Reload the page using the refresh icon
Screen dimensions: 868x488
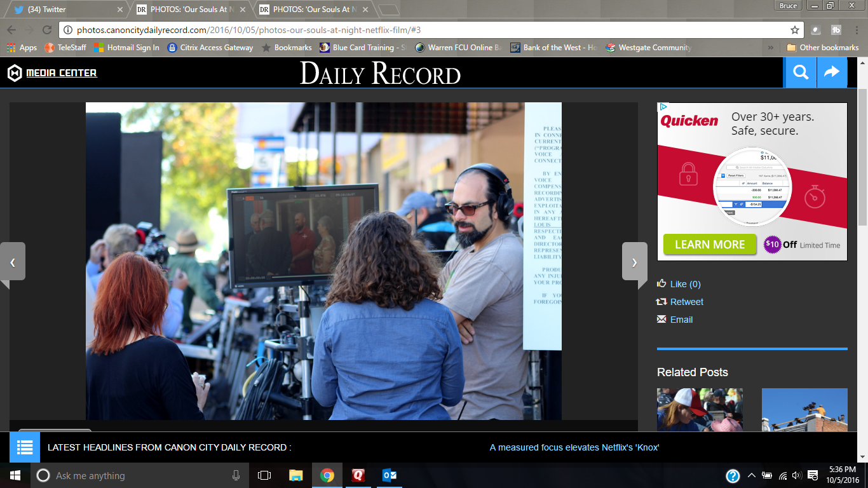pyautogui.click(x=46, y=30)
